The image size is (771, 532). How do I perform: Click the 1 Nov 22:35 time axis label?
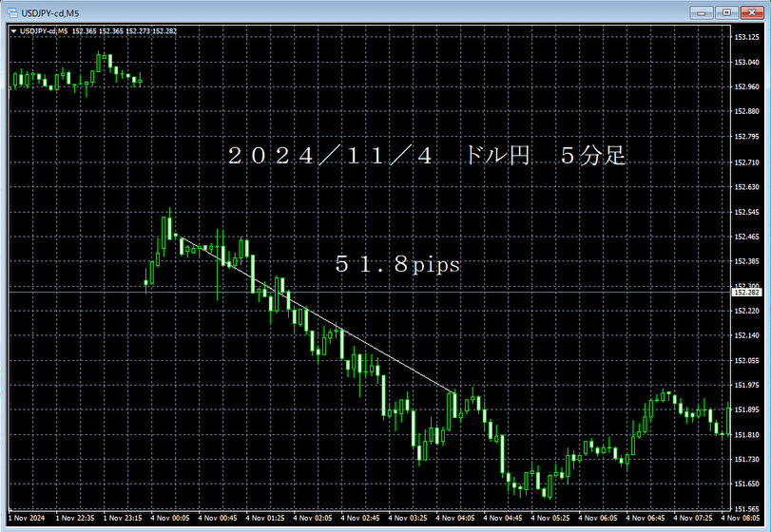(75, 518)
